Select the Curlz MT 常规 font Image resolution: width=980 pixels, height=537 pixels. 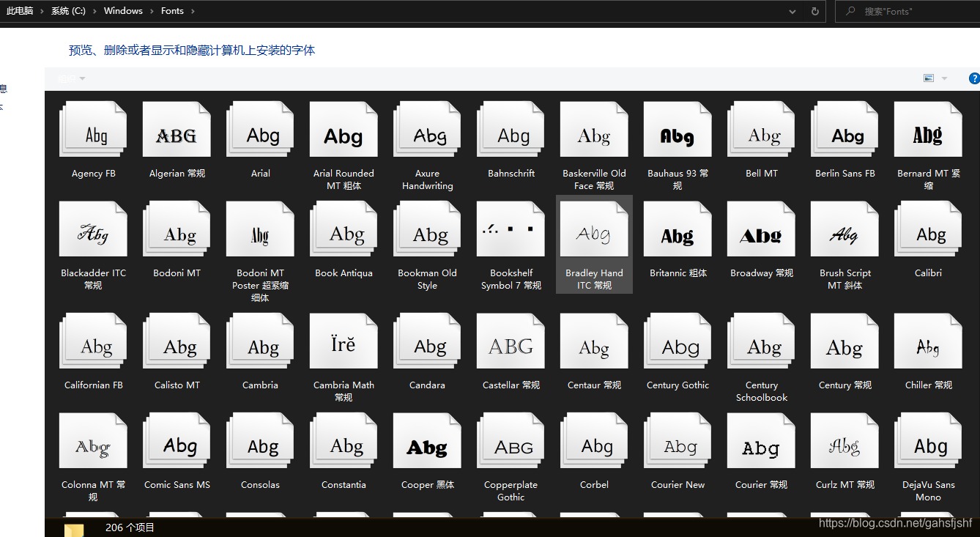(x=844, y=441)
